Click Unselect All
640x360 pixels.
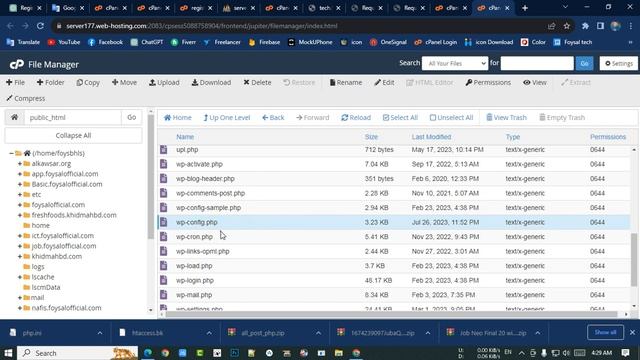coord(451,118)
